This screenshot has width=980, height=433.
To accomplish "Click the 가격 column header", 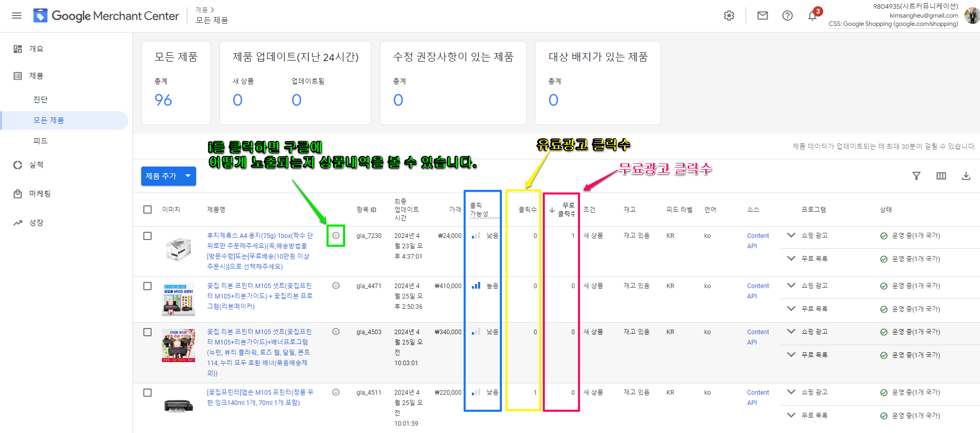I will [455, 210].
